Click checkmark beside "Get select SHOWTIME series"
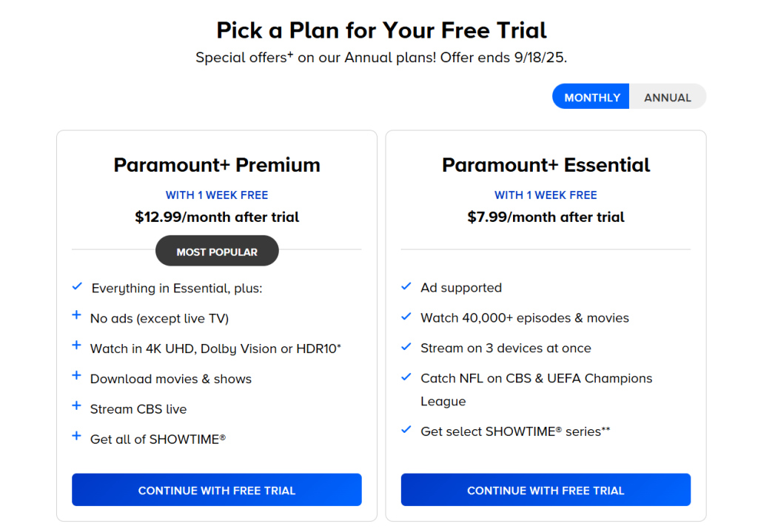The height and width of the screenshot is (532, 758). pos(406,431)
